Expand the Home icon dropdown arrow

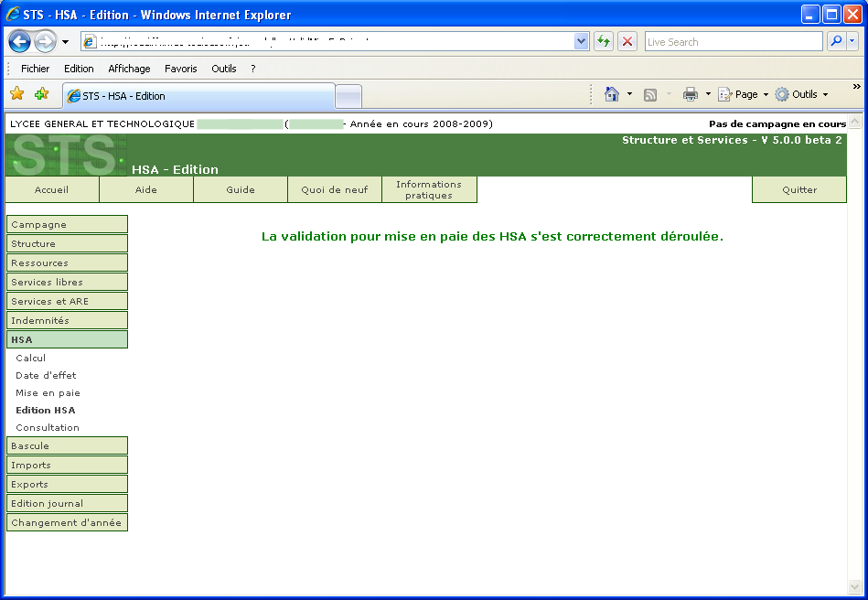(x=629, y=94)
